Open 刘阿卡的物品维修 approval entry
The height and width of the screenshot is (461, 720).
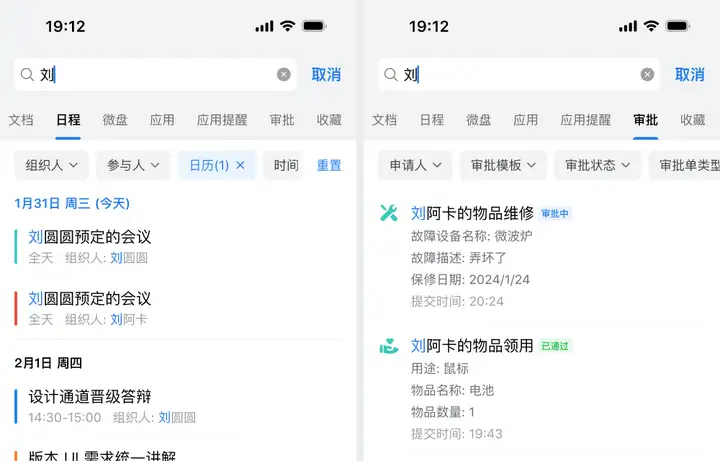(x=472, y=213)
